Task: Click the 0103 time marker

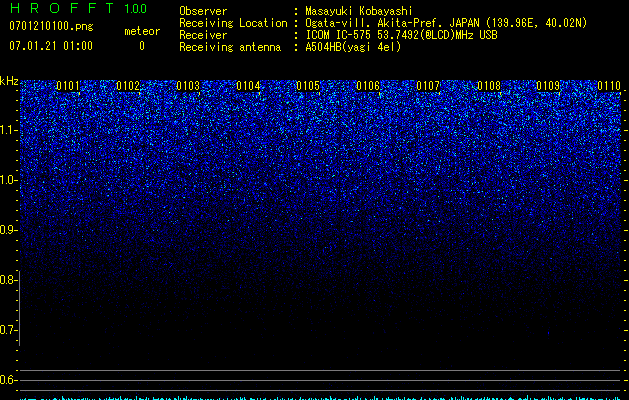Action: [188, 86]
